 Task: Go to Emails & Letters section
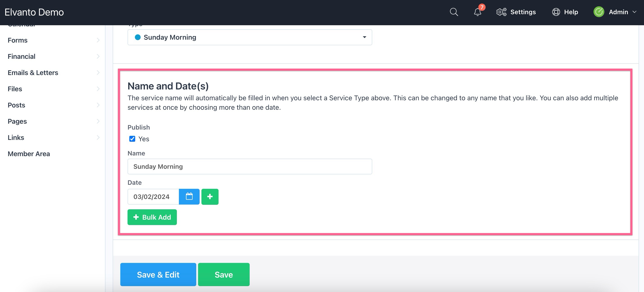(33, 73)
